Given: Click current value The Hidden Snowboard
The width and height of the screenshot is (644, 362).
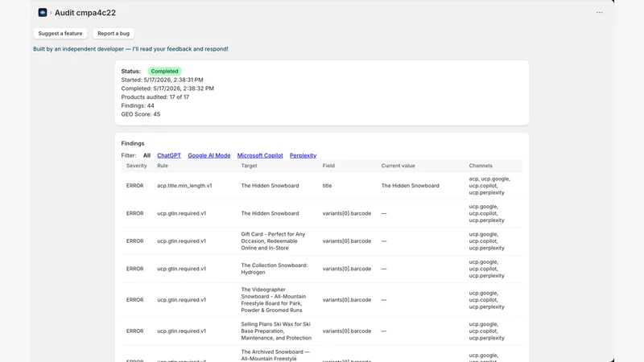Looking at the screenshot, I should [410, 186].
